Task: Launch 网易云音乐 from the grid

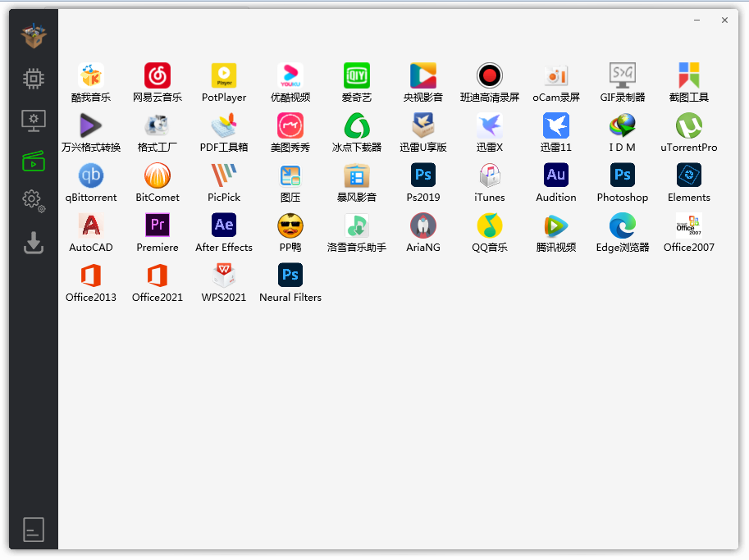Action: pyautogui.click(x=158, y=76)
